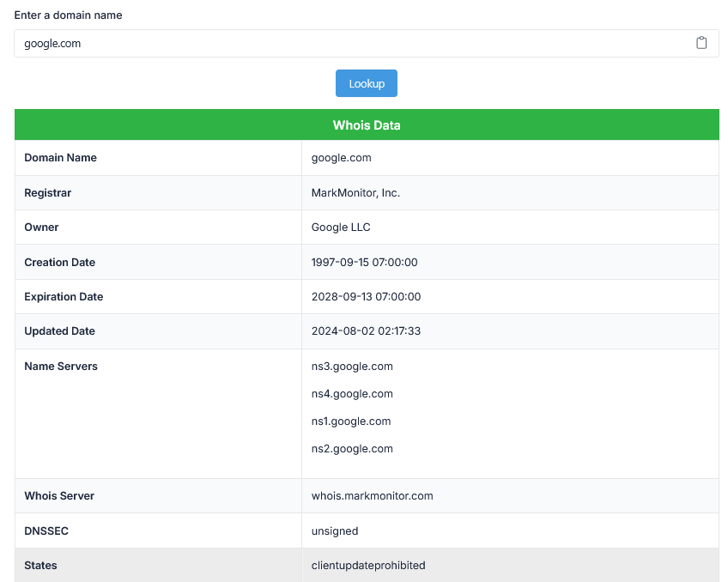Click the whois.markmonitor.com server value
728x582 pixels.
pos(372,496)
